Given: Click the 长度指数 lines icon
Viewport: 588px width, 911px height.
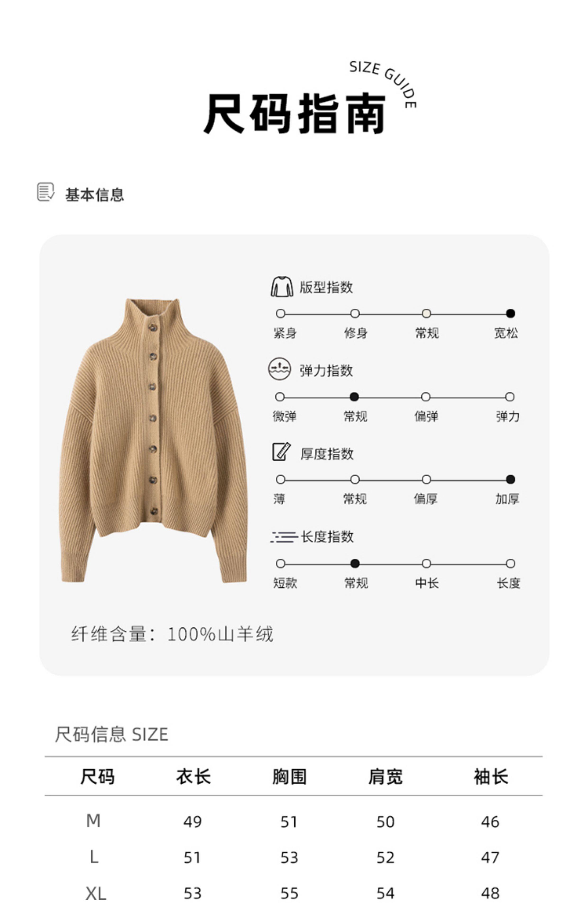Looking at the screenshot, I should coord(284,537).
